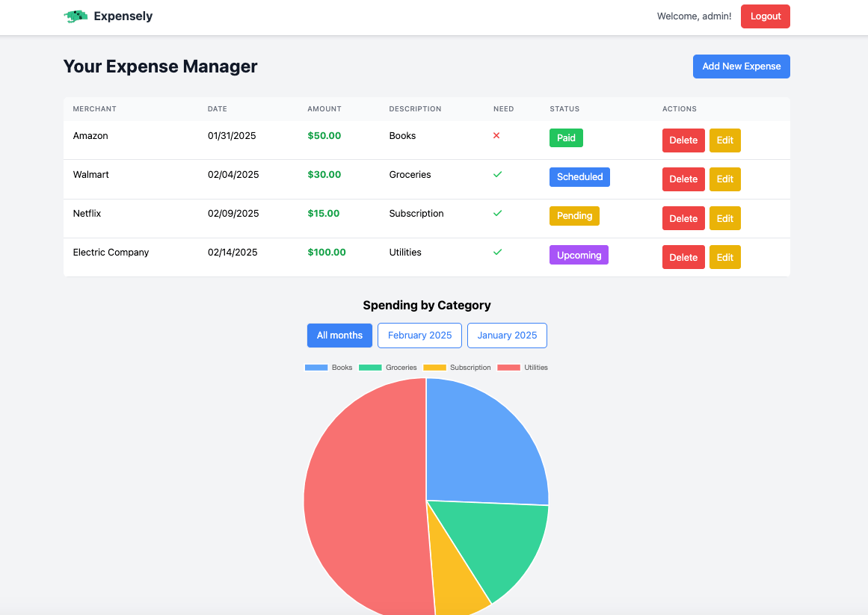Screen dimensions: 868x615
Task: Hide Utilities category via chart legend
Action: (x=523, y=368)
